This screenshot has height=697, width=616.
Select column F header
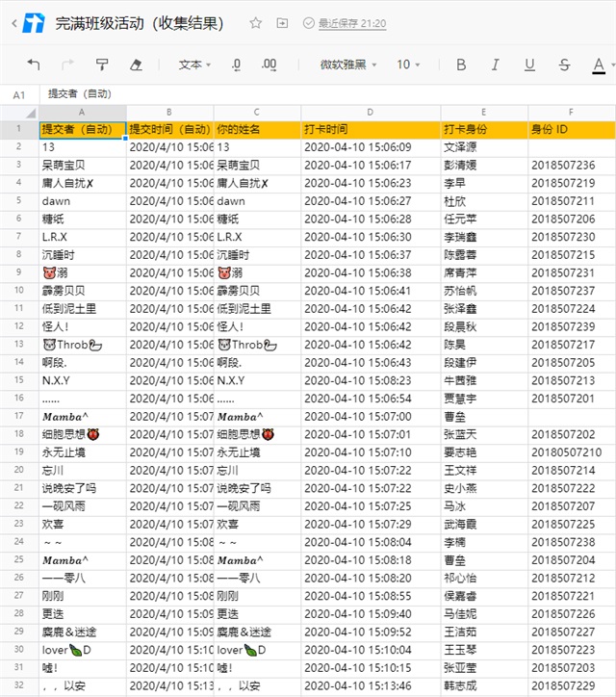[572, 113]
